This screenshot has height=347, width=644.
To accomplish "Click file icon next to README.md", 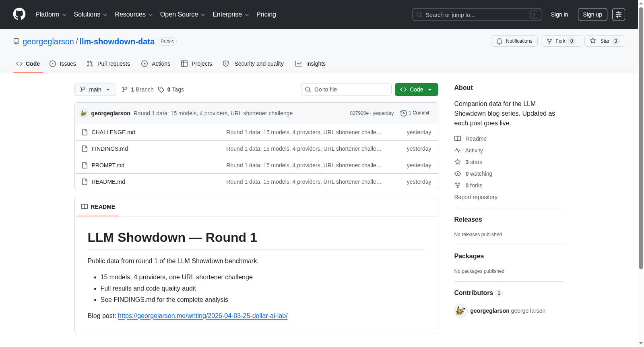I will [85, 182].
